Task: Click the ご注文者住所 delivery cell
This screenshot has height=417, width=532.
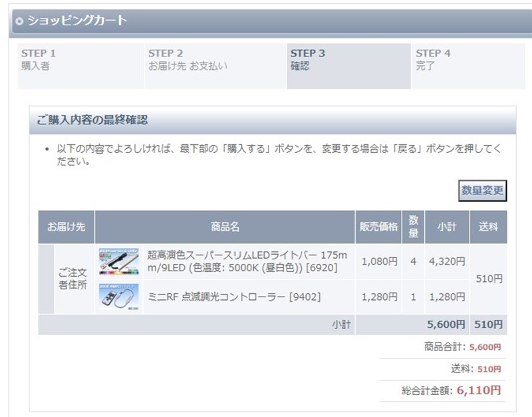Action: (73, 279)
